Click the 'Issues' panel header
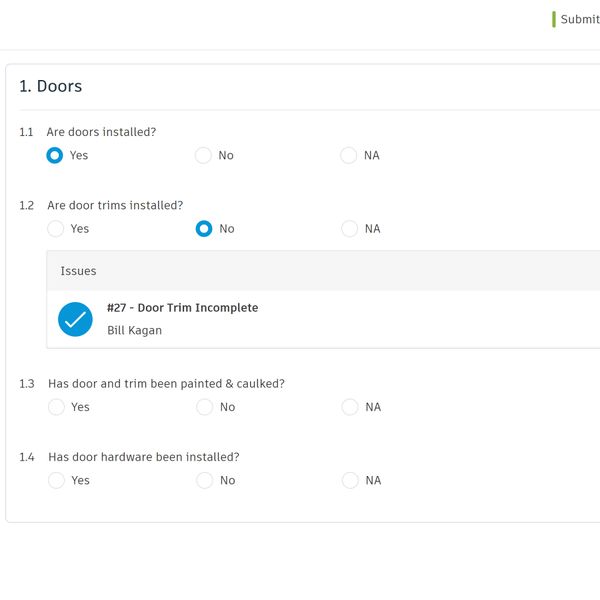 point(79,271)
